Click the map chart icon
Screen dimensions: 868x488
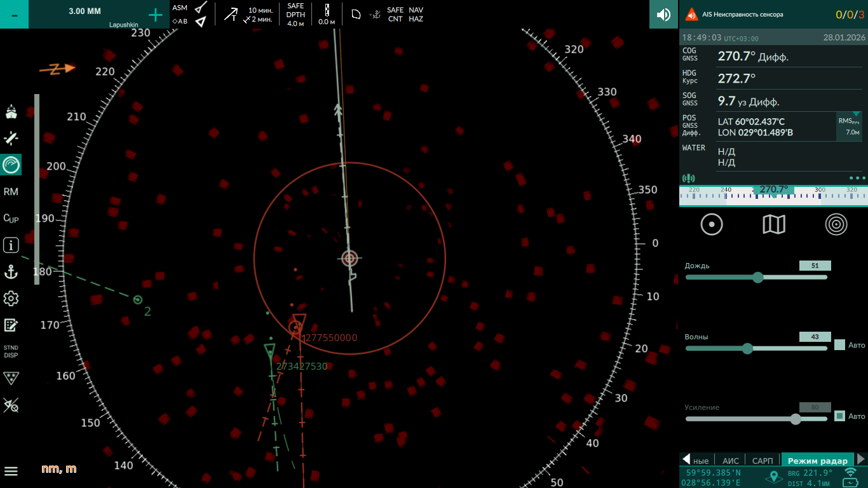point(773,224)
